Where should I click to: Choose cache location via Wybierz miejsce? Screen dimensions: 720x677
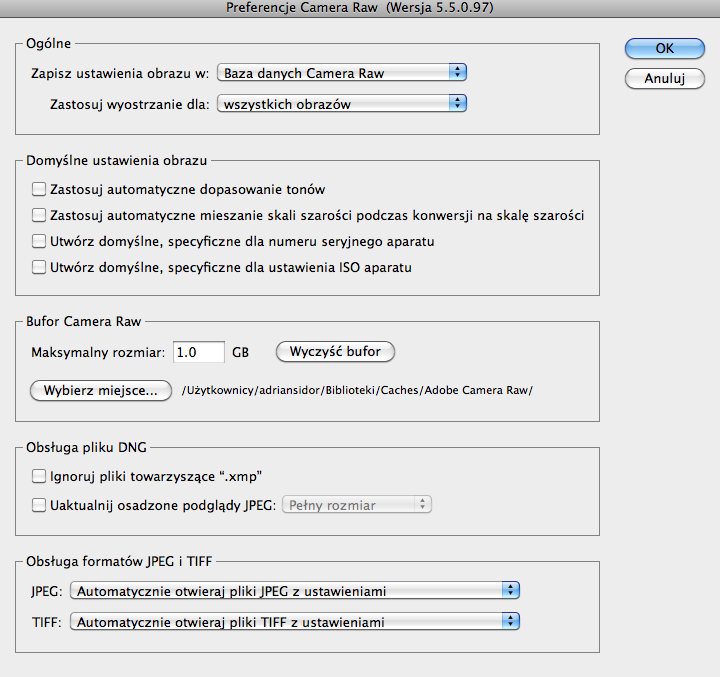(x=101, y=390)
